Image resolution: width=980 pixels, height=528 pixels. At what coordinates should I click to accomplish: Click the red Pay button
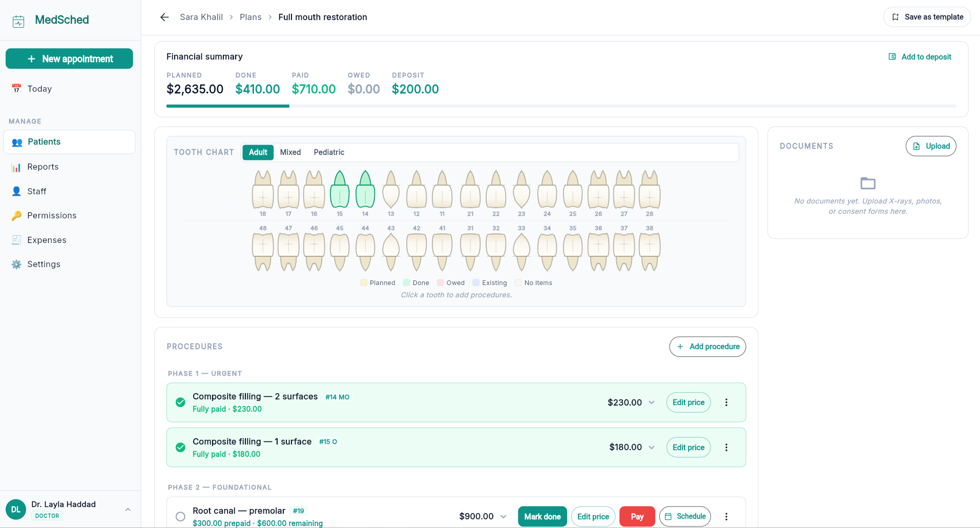pos(637,517)
